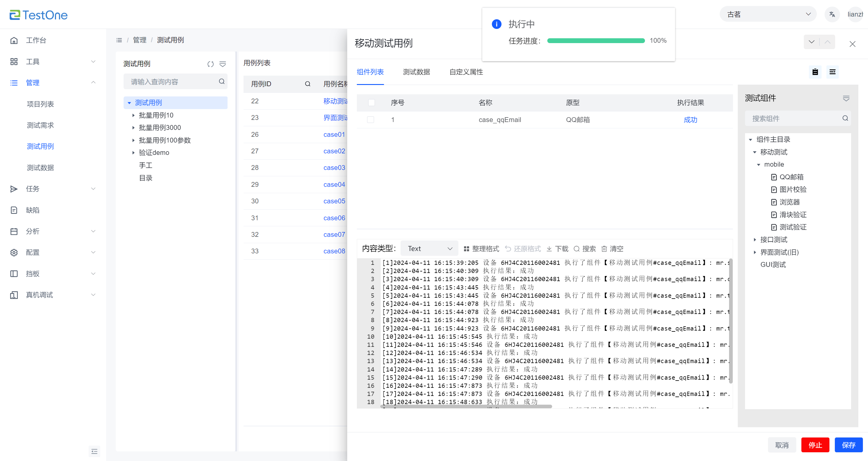
Task: Click the indent lines icon in drawer toolbar
Action: pos(832,72)
